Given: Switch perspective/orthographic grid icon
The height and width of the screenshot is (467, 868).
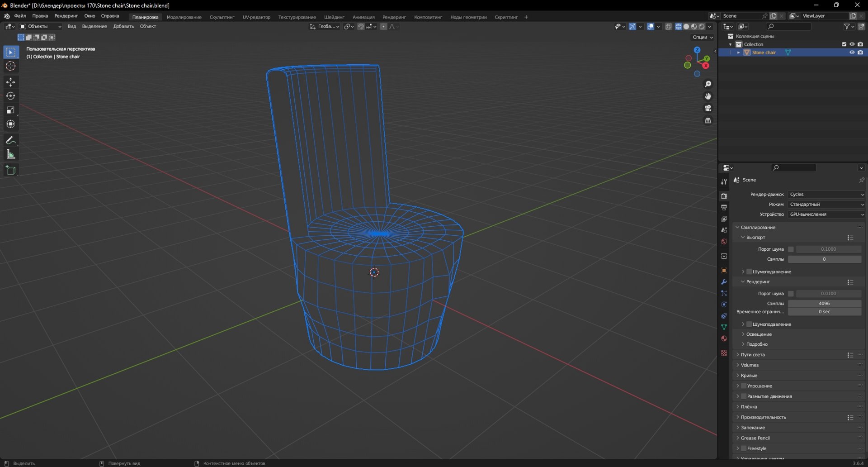Looking at the screenshot, I should 708,120.
